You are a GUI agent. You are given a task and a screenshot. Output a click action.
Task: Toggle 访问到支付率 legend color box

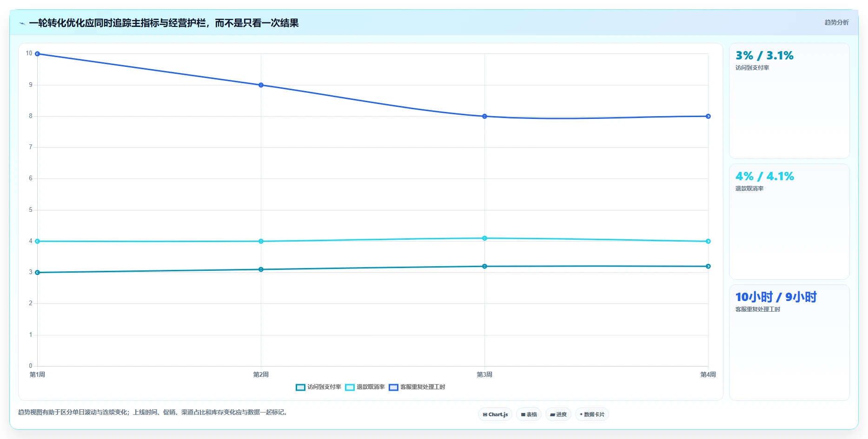pyautogui.click(x=300, y=387)
